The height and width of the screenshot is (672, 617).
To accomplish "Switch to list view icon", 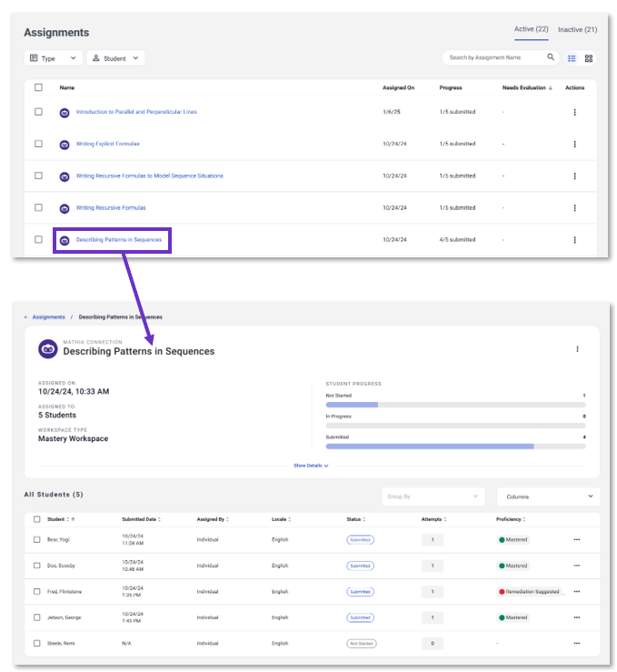I will point(572,58).
